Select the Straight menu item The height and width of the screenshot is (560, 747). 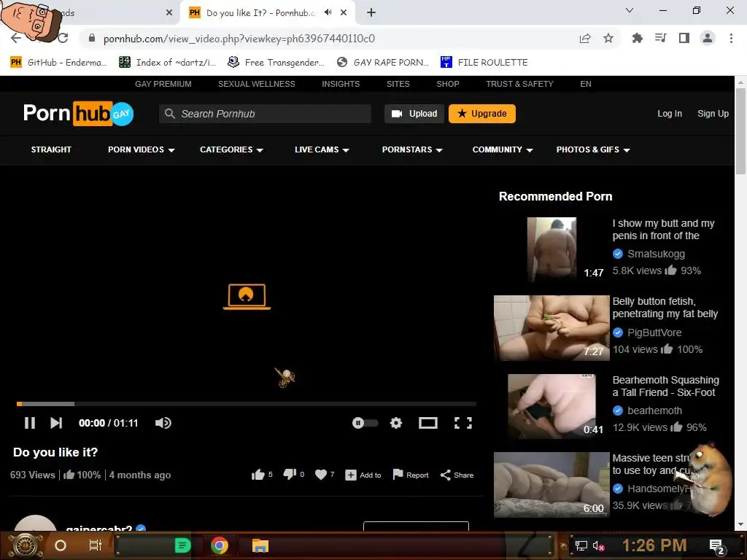point(51,149)
